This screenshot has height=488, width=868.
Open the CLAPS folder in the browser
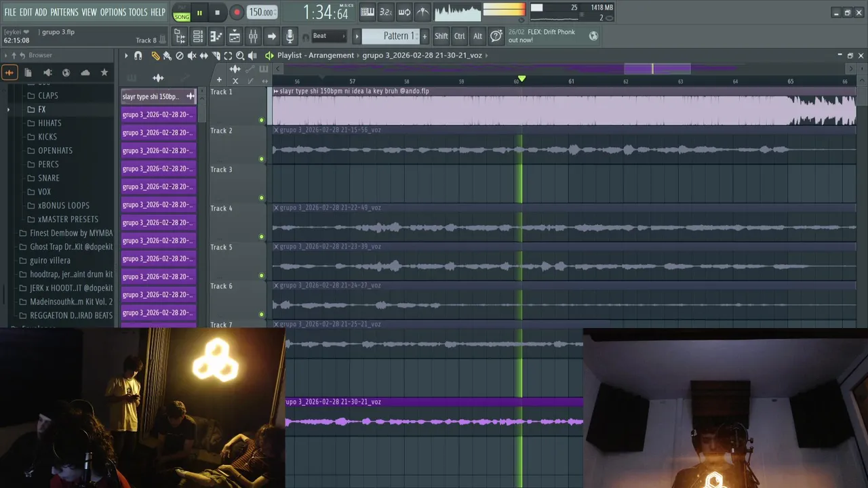coord(47,96)
